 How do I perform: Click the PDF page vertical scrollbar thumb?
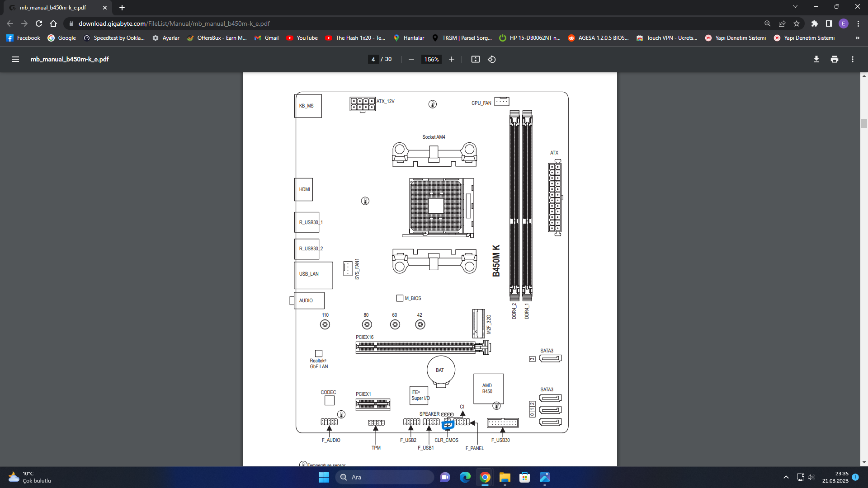pyautogui.click(x=864, y=123)
